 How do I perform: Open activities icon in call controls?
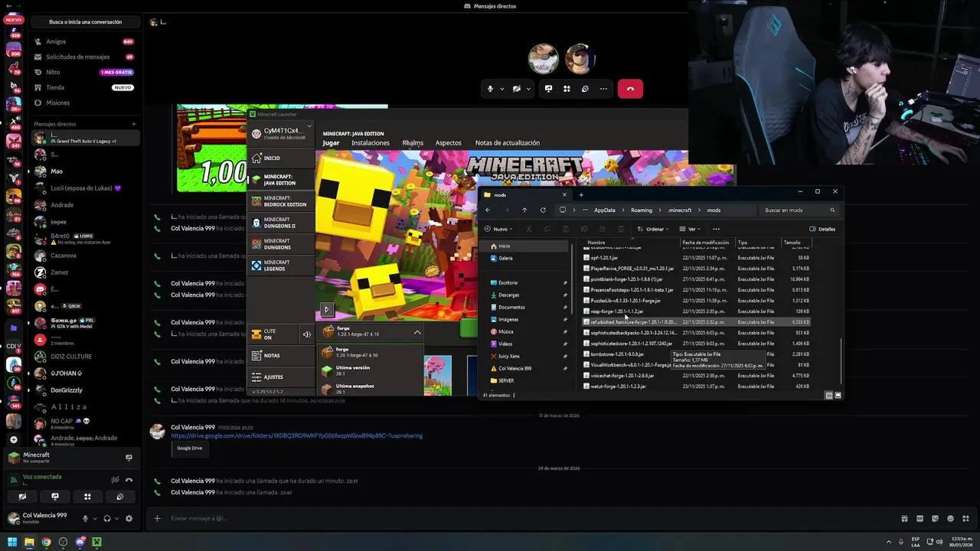pyautogui.click(x=567, y=89)
